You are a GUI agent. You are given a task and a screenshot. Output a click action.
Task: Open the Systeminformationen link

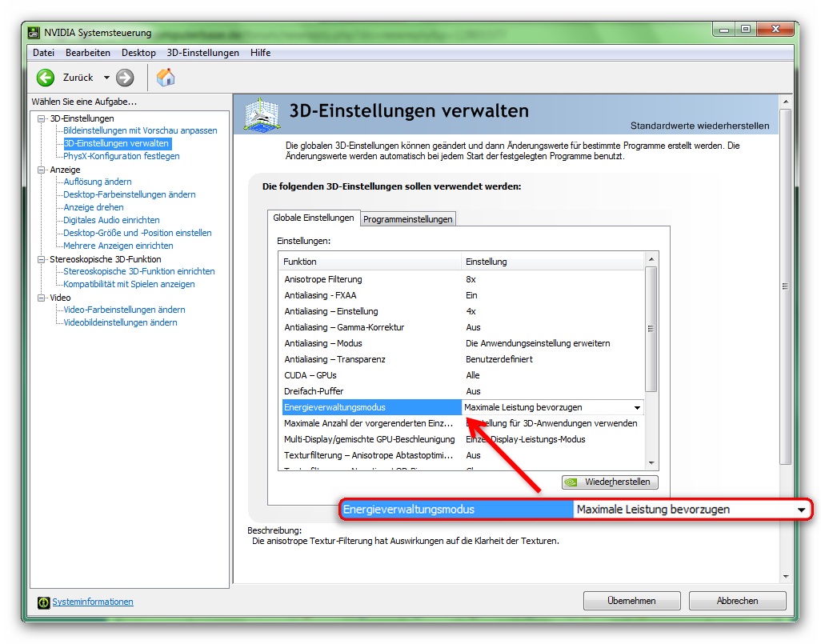pos(93,602)
